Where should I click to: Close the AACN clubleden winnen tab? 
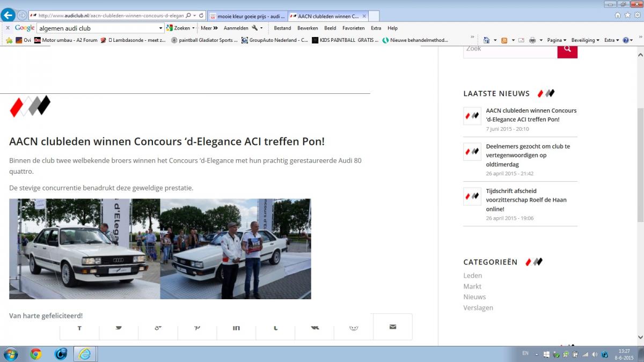pos(364,16)
